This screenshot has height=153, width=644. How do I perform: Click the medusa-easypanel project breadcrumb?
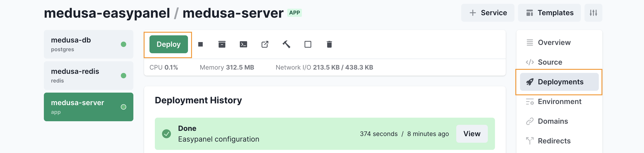point(107,13)
